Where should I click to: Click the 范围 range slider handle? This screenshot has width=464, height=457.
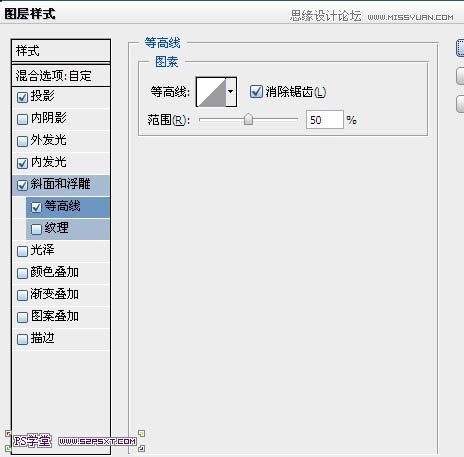248,119
